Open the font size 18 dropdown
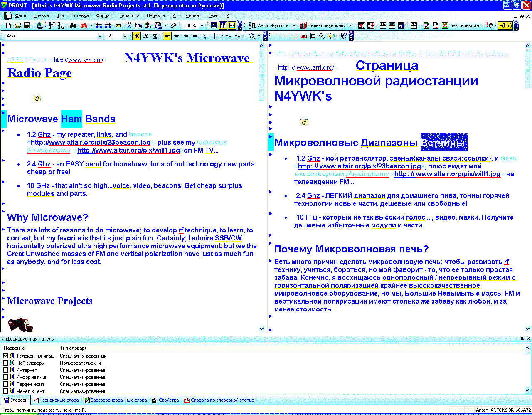 click(x=125, y=36)
